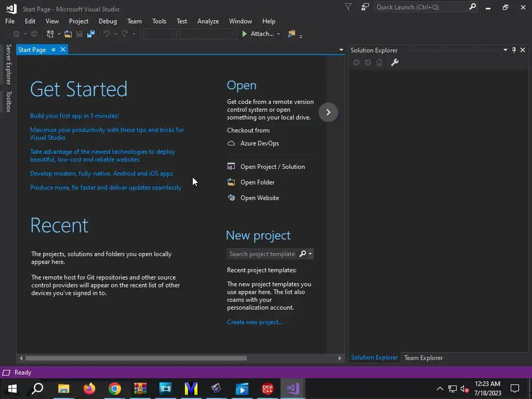The width and height of the screenshot is (532, 399).
Task: Open Google Chrome from the taskbar
Action: tap(115, 389)
